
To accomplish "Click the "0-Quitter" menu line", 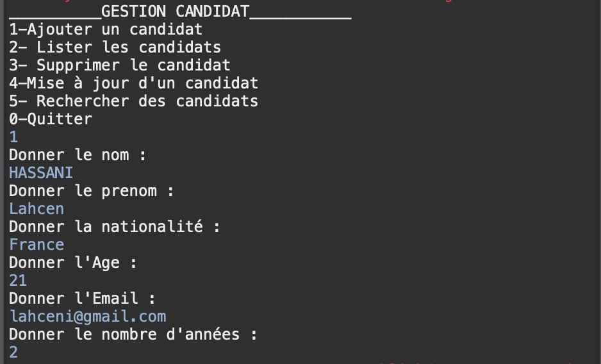I will (51, 119).
